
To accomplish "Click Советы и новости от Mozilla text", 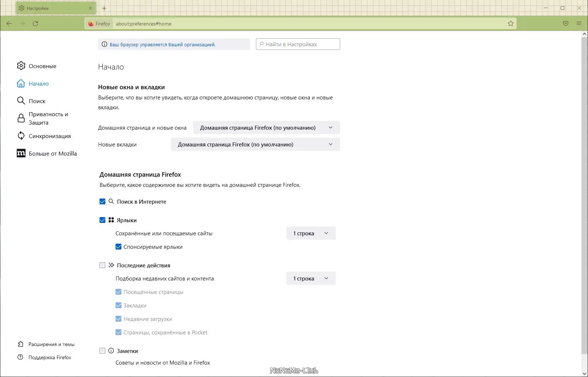I will (163, 362).
